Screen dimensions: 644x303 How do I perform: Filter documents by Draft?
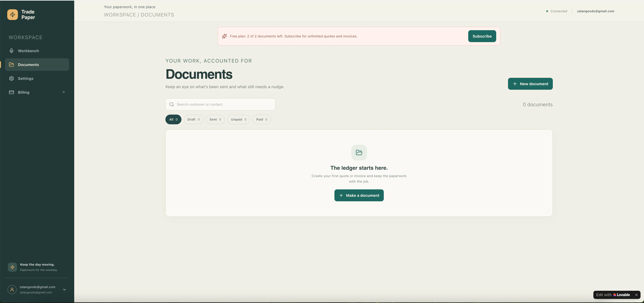pyautogui.click(x=194, y=119)
